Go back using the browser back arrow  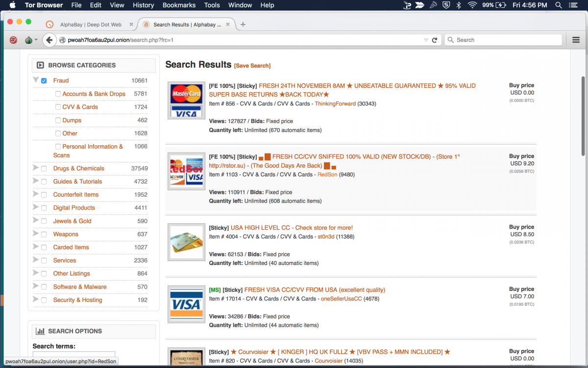pyautogui.click(x=49, y=40)
